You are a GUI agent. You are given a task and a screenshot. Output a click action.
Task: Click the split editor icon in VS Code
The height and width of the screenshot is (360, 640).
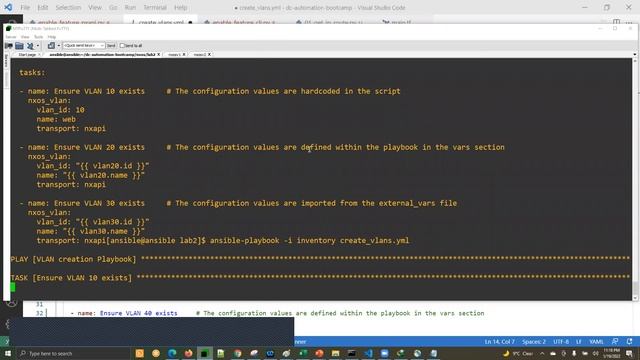[x=616, y=22]
